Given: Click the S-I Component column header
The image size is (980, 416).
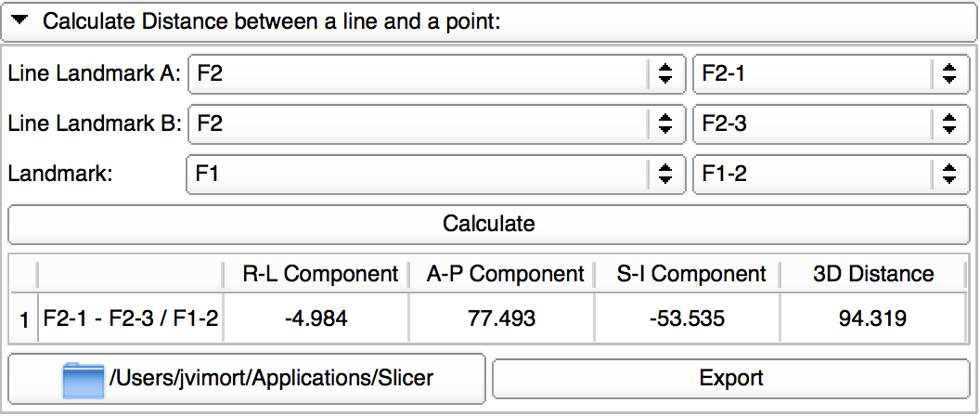Looking at the screenshot, I should (691, 274).
